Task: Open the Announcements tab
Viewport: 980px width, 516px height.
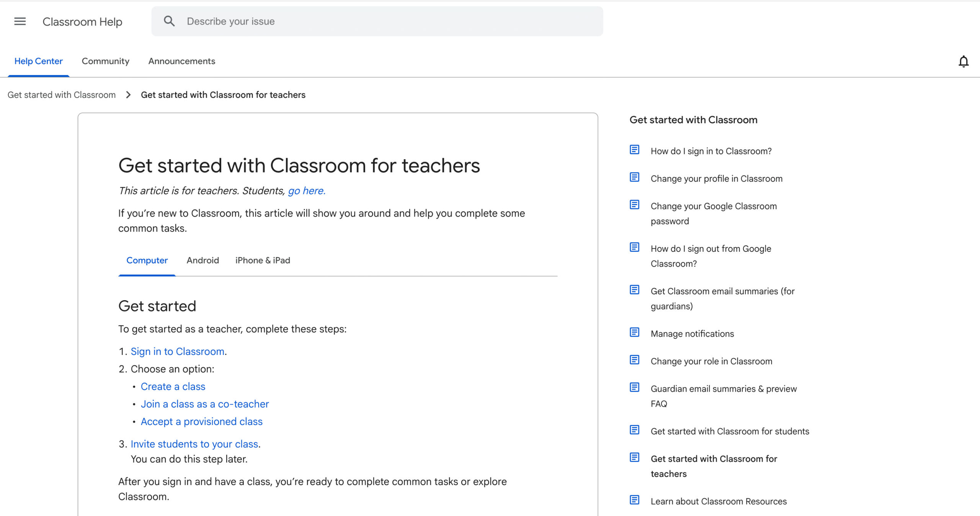Action: [181, 61]
